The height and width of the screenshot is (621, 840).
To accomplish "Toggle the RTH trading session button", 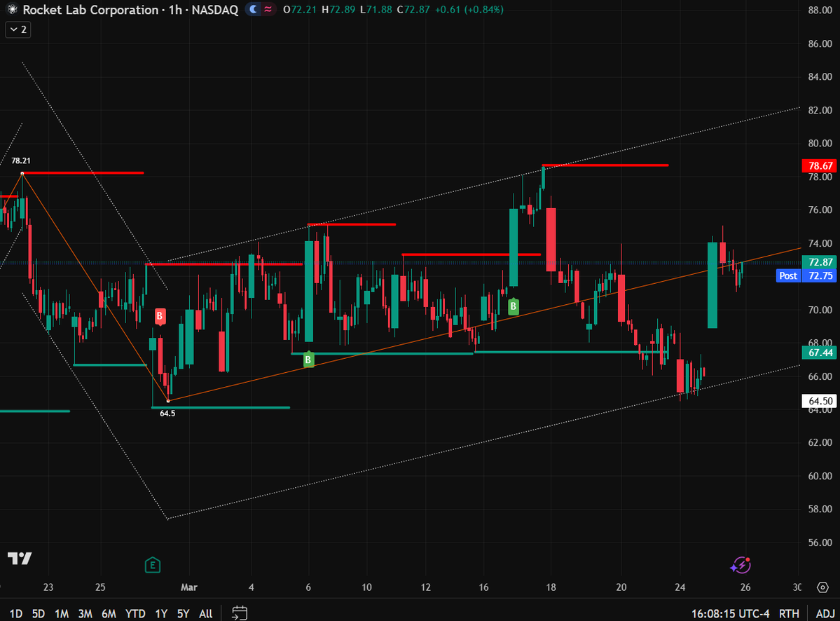I will click(789, 613).
